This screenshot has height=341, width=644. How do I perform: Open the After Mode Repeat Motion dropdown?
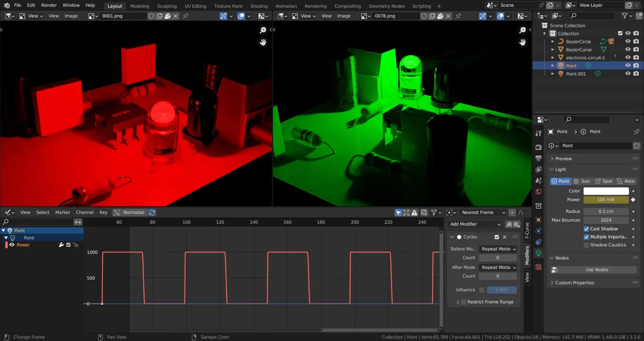[x=498, y=267]
